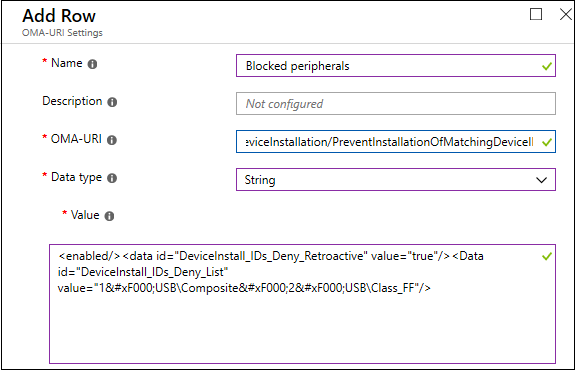Image resolution: width=575 pixels, height=370 pixels.
Task: Click the info icon next to Value
Action: point(109,216)
